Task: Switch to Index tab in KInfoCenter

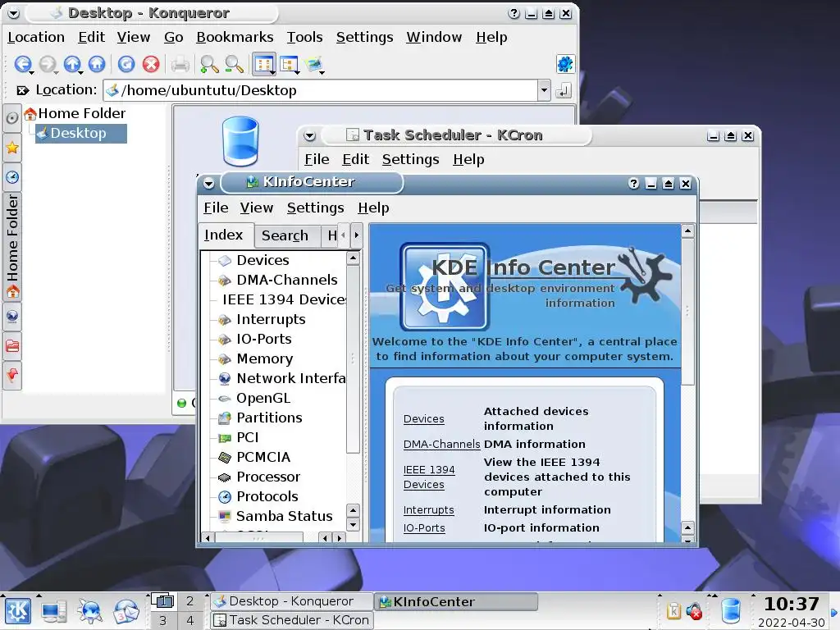Action: click(224, 235)
